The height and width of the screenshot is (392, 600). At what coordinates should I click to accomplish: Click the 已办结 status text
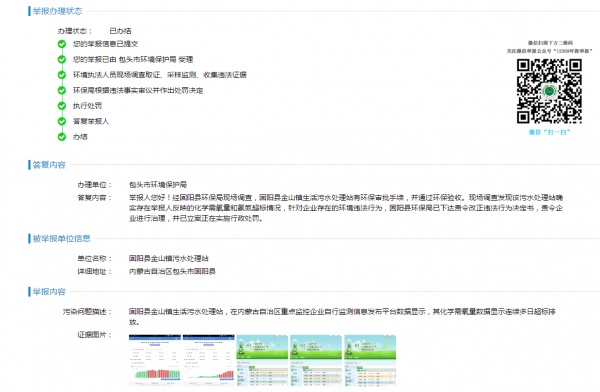coord(120,31)
